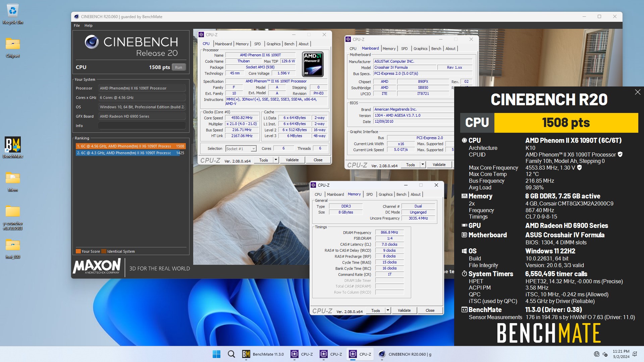Screen dimensions: 644x362
Task: Open Graphics tab in CPU-Z Mainboard window
Action: coord(420,49)
